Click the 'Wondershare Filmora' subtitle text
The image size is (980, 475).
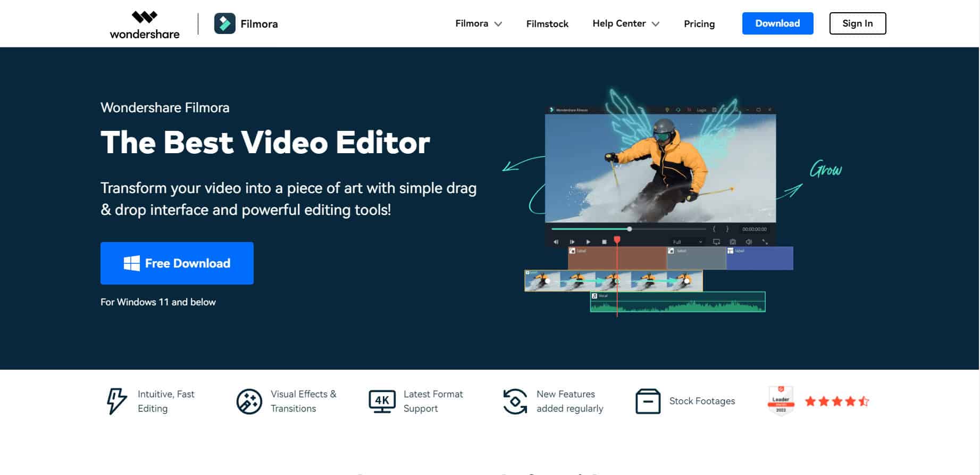[x=165, y=107]
